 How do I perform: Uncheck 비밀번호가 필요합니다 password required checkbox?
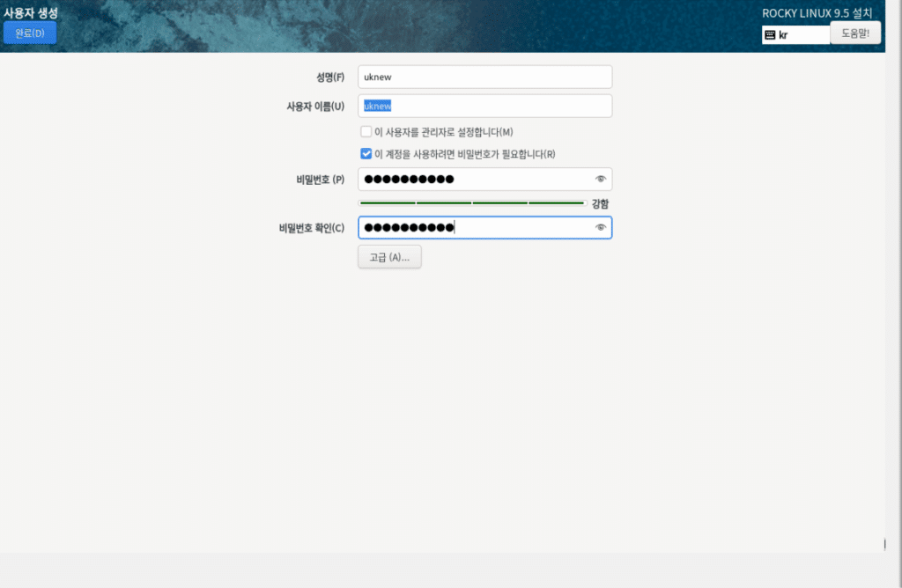366,153
